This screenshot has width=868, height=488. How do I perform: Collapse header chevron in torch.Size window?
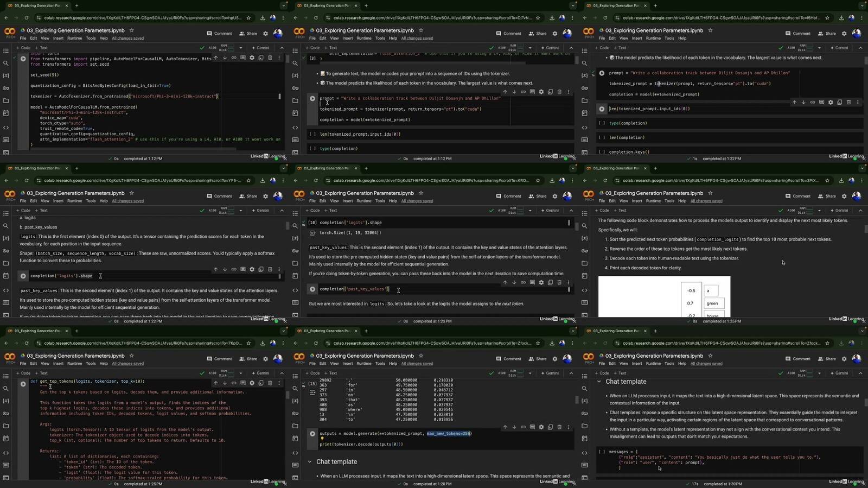coord(571,211)
